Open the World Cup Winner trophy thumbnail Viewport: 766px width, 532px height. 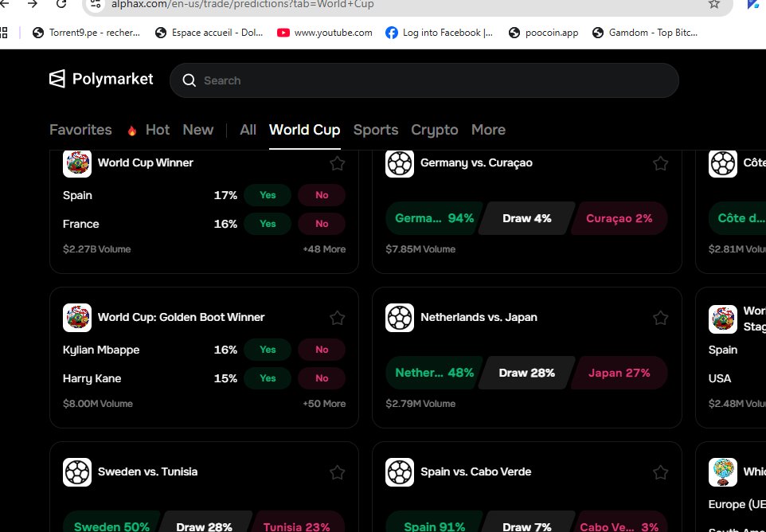(77, 163)
